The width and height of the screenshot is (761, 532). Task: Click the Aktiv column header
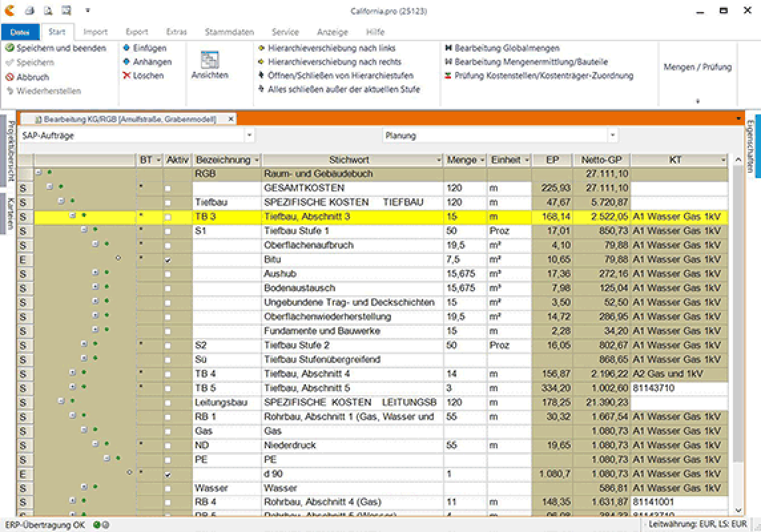(x=177, y=160)
